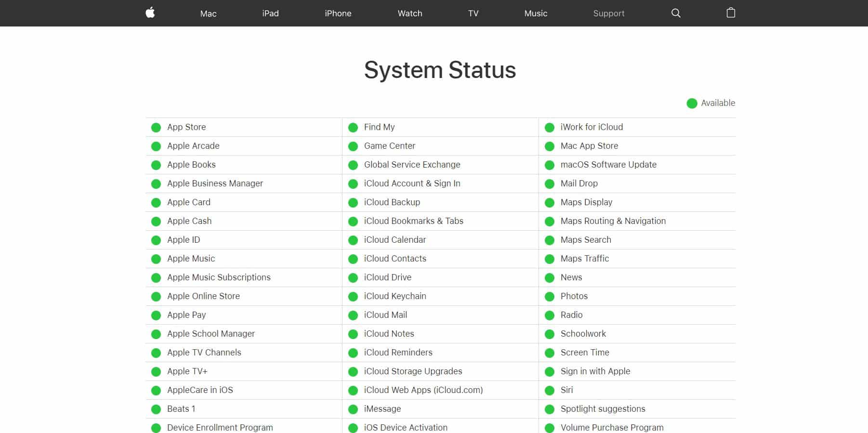Select iCloud Bookmarks & Tabs entry
This screenshot has width=868, height=433.
pyautogui.click(x=414, y=221)
